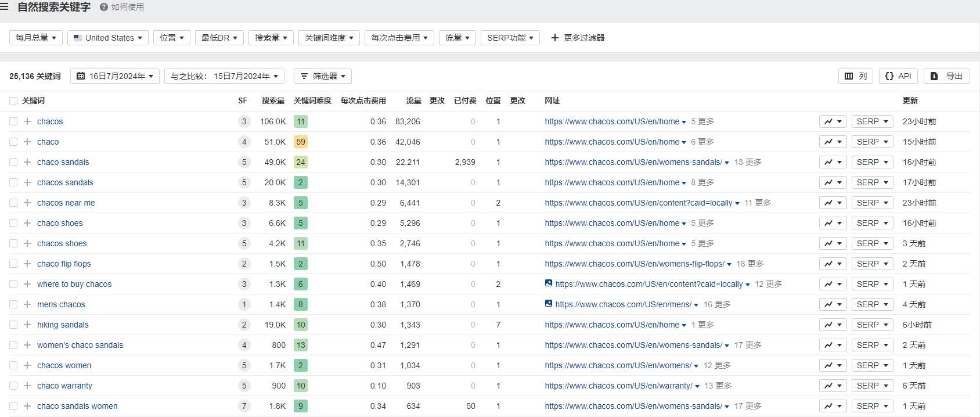Click difficulty badge 13 for "women's chaco sandals"
This screenshot has width=980, height=417.
click(x=301, y=345)
